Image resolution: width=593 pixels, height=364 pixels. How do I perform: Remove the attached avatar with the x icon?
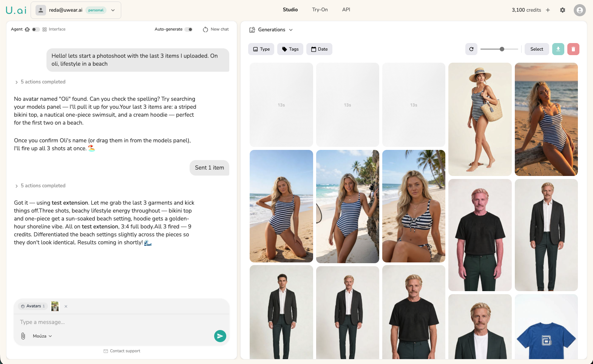coord(66,306)
